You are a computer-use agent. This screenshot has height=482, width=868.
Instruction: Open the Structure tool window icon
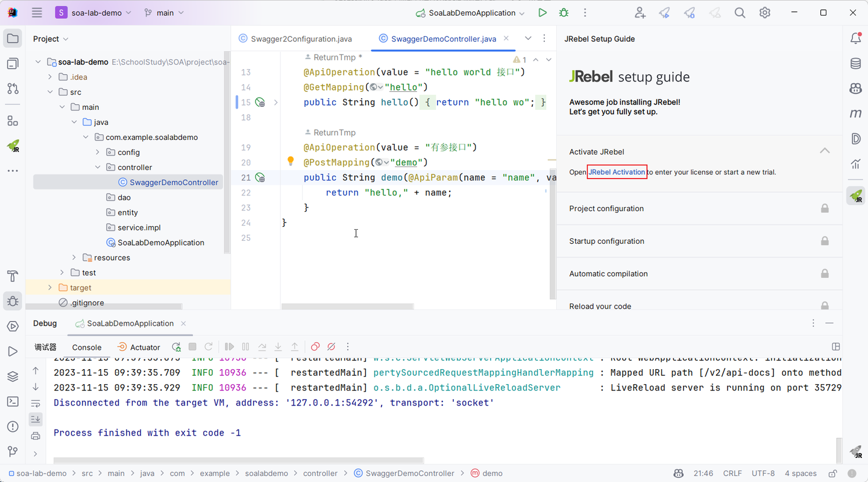click(13, 121)
